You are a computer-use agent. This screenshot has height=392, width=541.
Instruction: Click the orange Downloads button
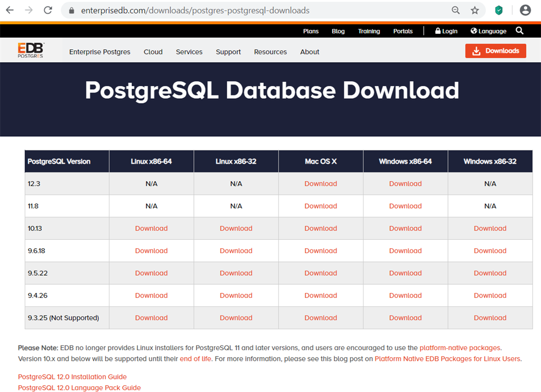496,51
